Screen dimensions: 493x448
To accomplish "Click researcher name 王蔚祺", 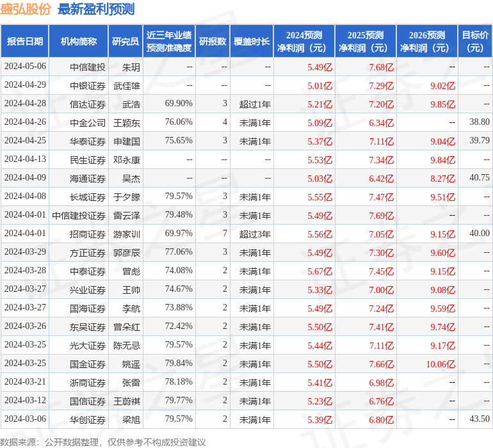I will [x=127, y=401].
